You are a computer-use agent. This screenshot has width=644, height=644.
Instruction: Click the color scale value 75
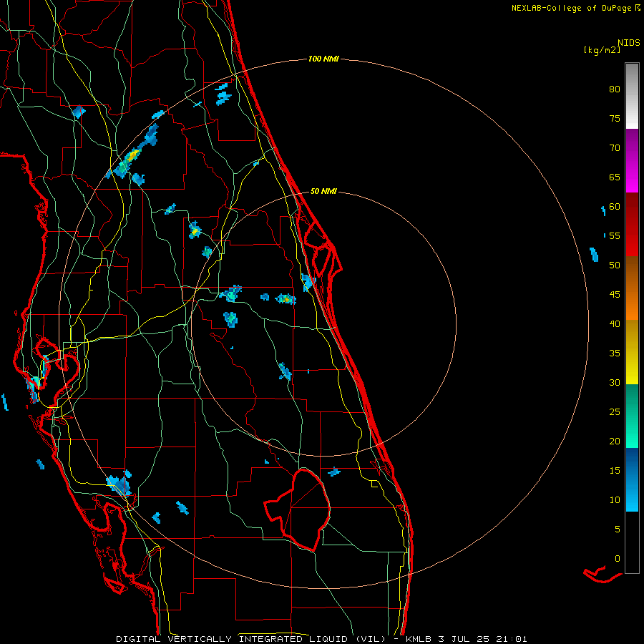pos(615,119)
